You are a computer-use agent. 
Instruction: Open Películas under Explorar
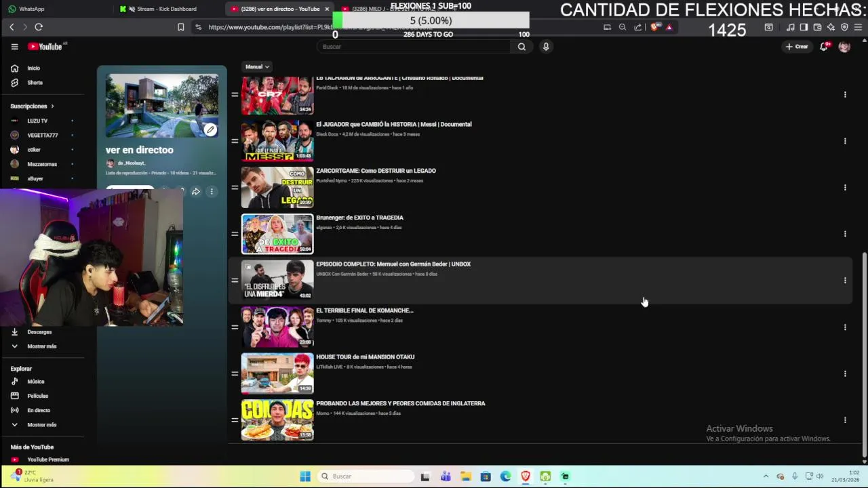tap(37, 396)
